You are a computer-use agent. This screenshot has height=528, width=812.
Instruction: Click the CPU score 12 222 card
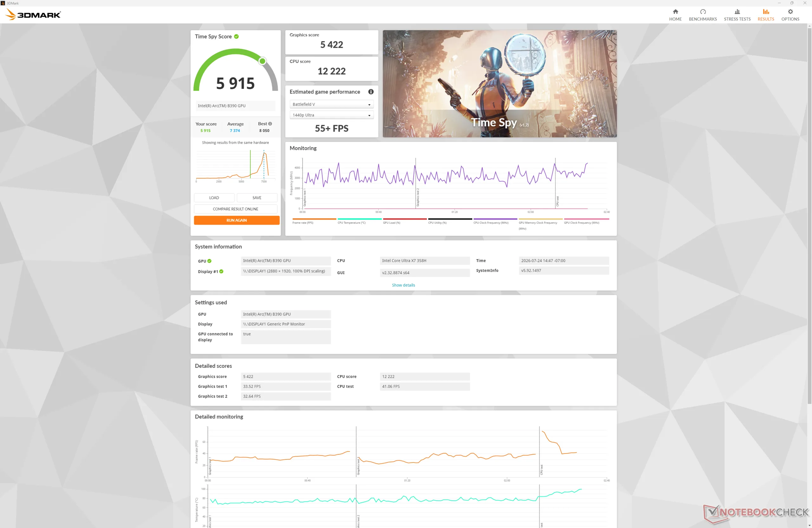332,69
